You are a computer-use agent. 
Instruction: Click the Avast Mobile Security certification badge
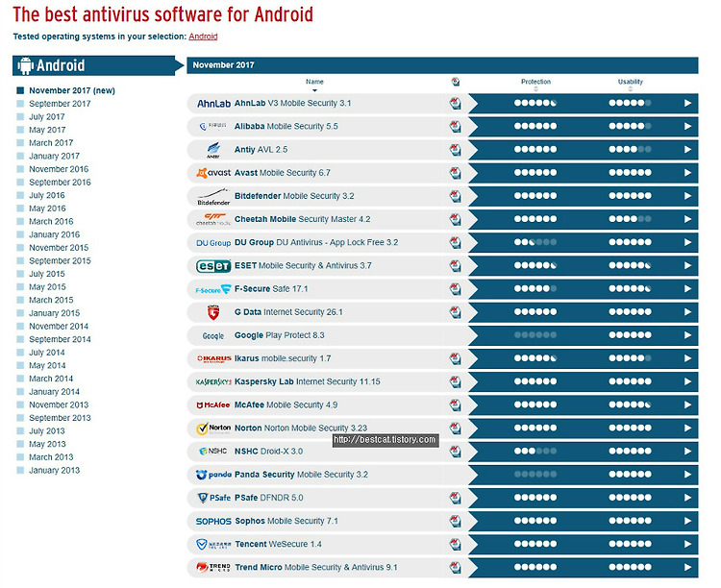click(456, 172)
